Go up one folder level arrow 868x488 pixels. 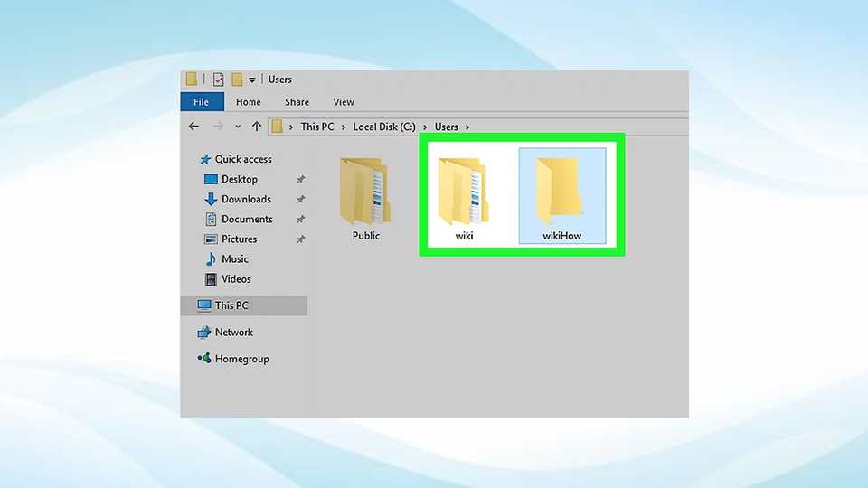(257, 127)
